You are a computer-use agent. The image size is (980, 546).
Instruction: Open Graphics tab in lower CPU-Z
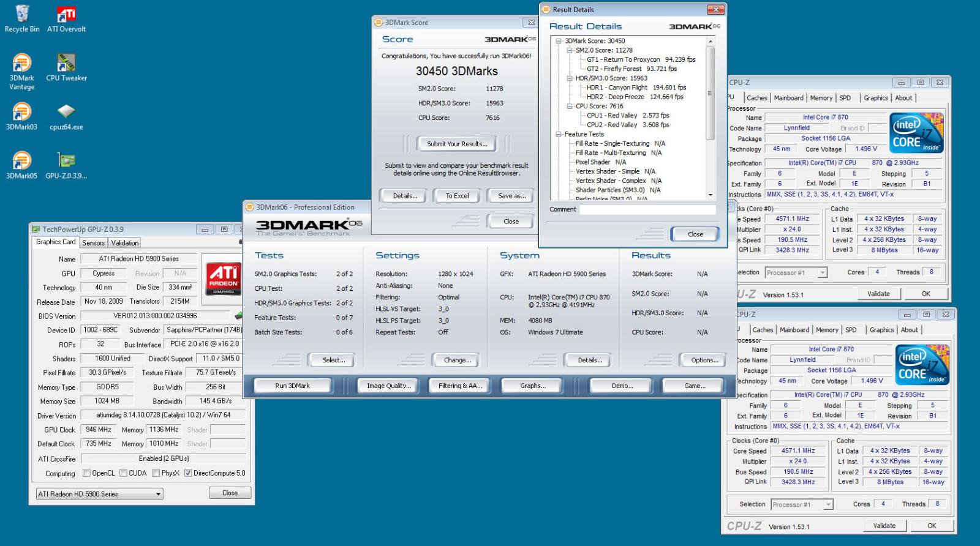[881, 330]
